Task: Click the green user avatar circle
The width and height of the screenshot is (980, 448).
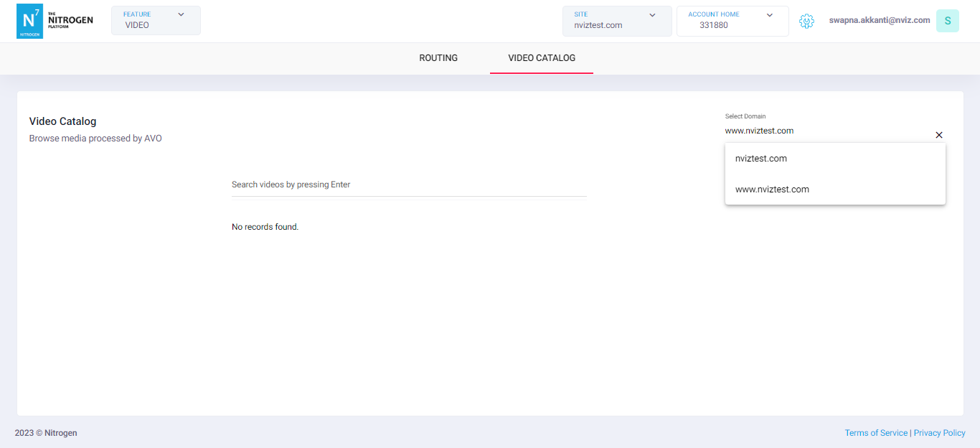Action: pos(947,21)
